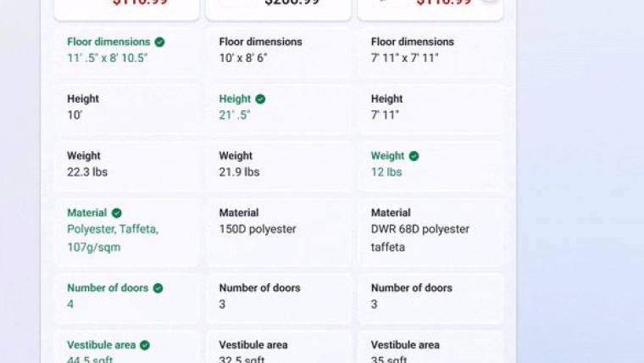Select the 7' 11" x 7' 11" floor dimensions cell
This screenshot has width=644, height=363.
coord(430,53)
